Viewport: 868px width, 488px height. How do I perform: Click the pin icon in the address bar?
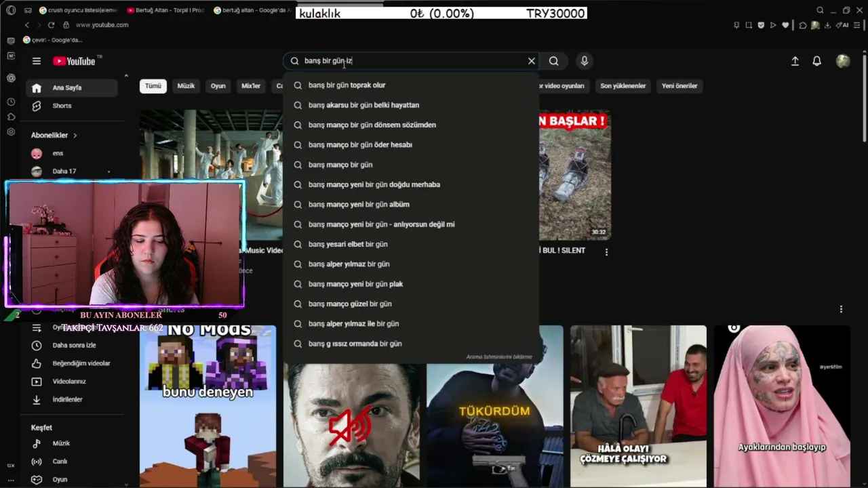tap(736, 25)
